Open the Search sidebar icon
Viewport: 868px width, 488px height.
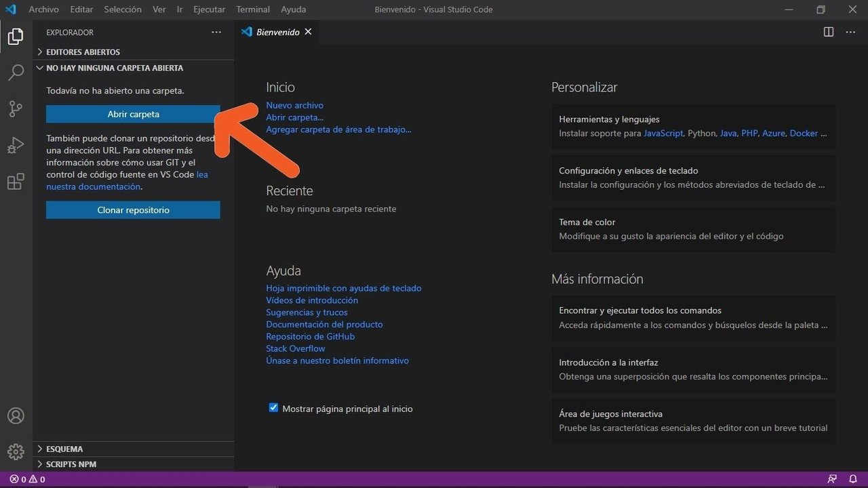coord(15,73)
